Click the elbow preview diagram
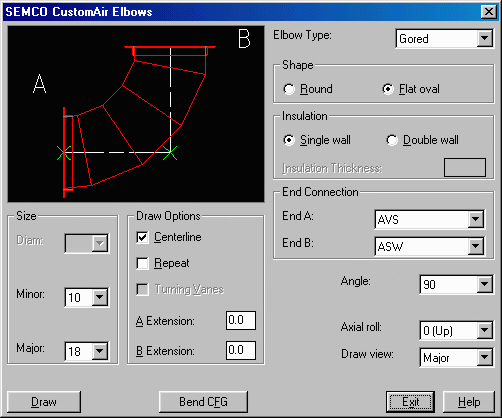This screenshot has width=502, height=418. pyautogui.click(x=136, y=114)
